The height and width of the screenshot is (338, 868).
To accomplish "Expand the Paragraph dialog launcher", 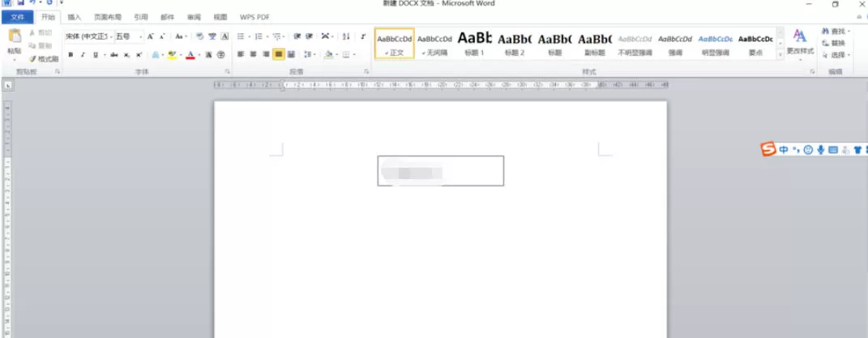I will pyautogui.click(x=366, y=72).
